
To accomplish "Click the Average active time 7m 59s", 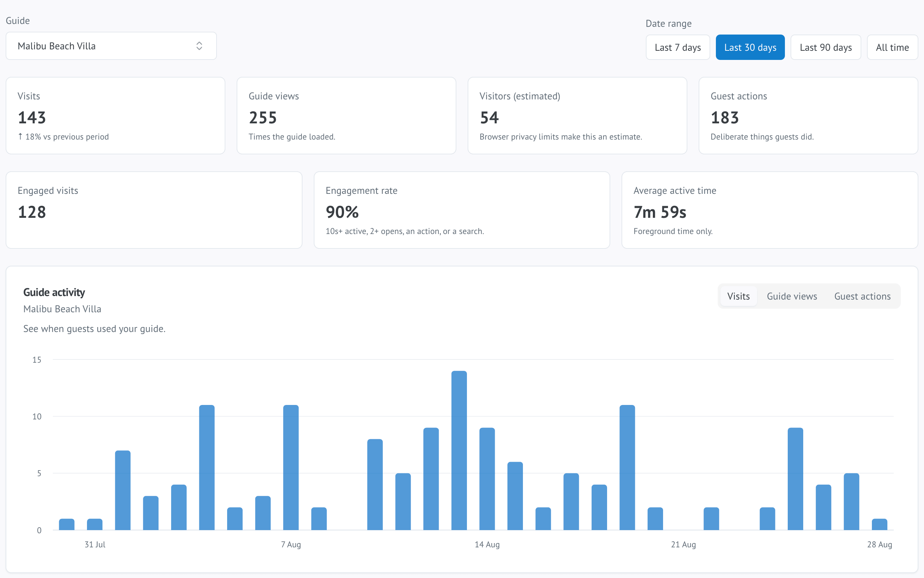I will tap(660, 212).
